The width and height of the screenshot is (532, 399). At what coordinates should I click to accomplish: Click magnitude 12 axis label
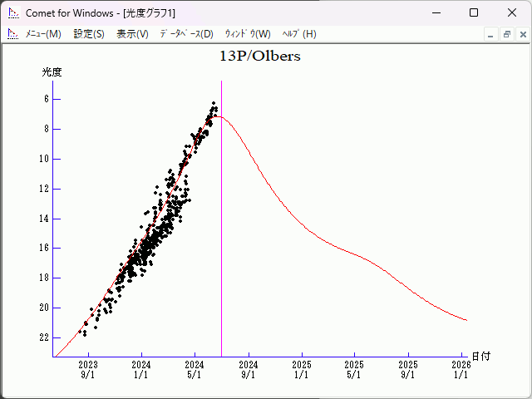(44, 189)
